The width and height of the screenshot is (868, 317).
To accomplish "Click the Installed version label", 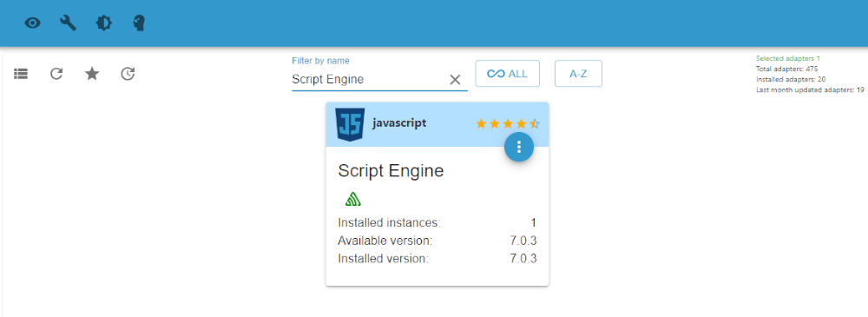I will point(383,258).
